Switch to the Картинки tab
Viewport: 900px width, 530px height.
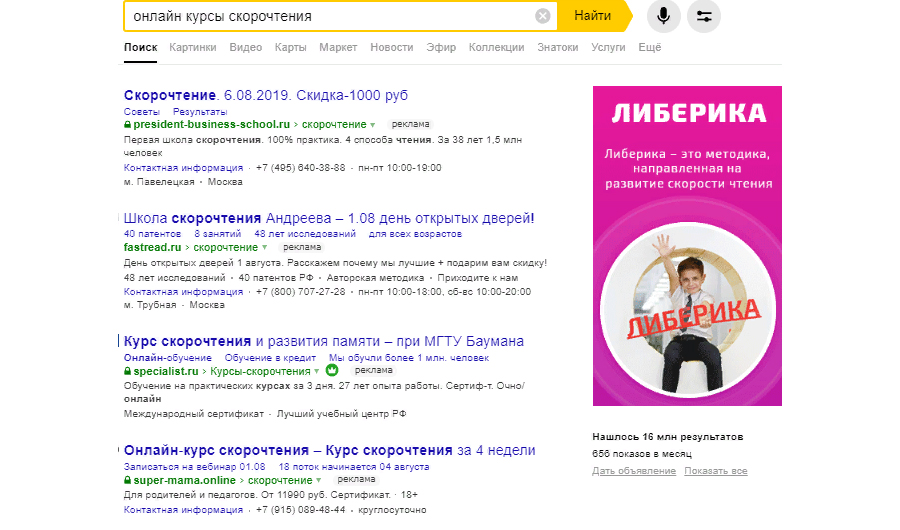(193, 47)
